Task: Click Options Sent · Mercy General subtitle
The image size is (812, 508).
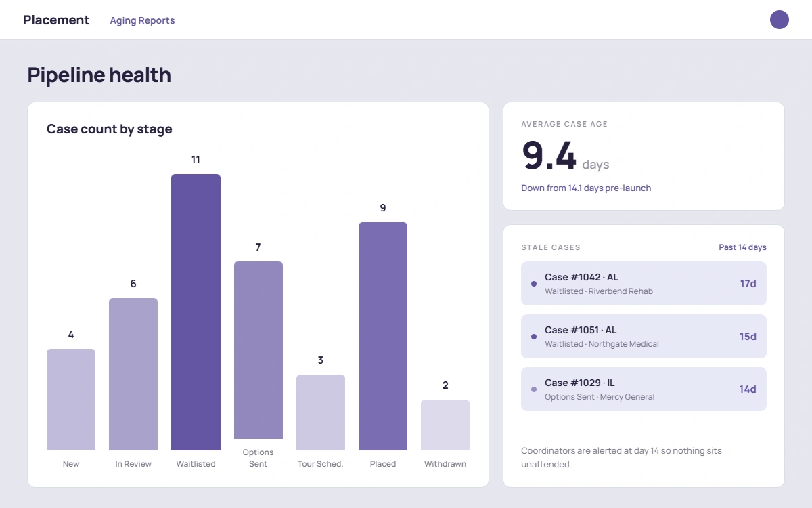Action: [x=600, y=397]
